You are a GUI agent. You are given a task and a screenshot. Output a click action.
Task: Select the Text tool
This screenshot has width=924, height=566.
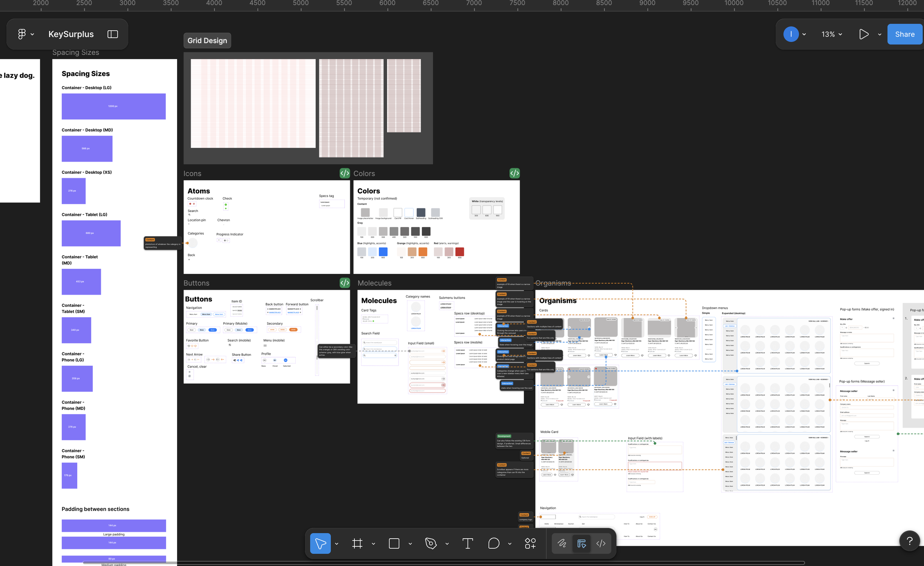(467, 543)
